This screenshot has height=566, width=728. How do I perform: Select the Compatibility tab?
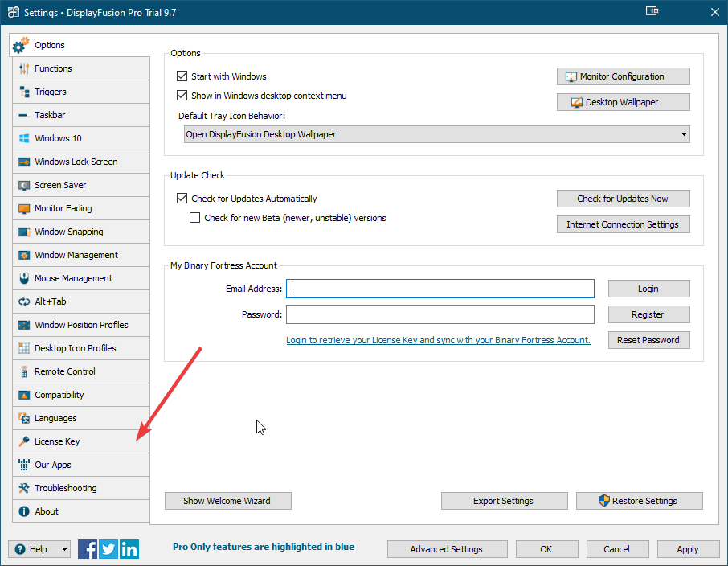pyautogui.click(x=81, y=395)
